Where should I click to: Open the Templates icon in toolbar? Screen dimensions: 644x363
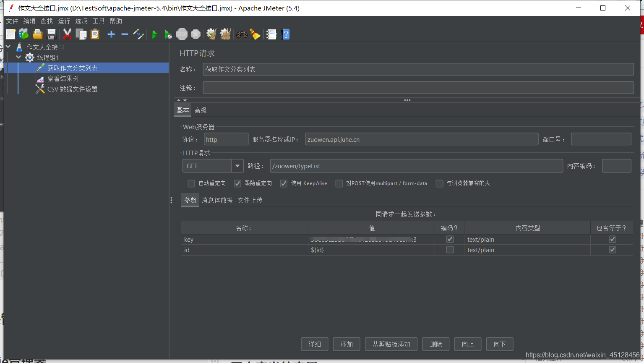click(x=24, y=34)
